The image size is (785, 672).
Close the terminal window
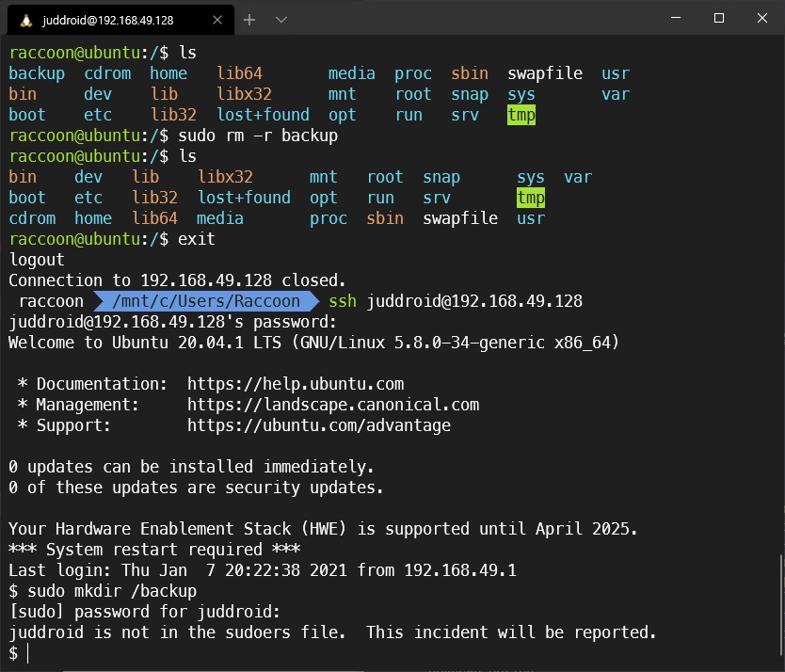point(762,18)
